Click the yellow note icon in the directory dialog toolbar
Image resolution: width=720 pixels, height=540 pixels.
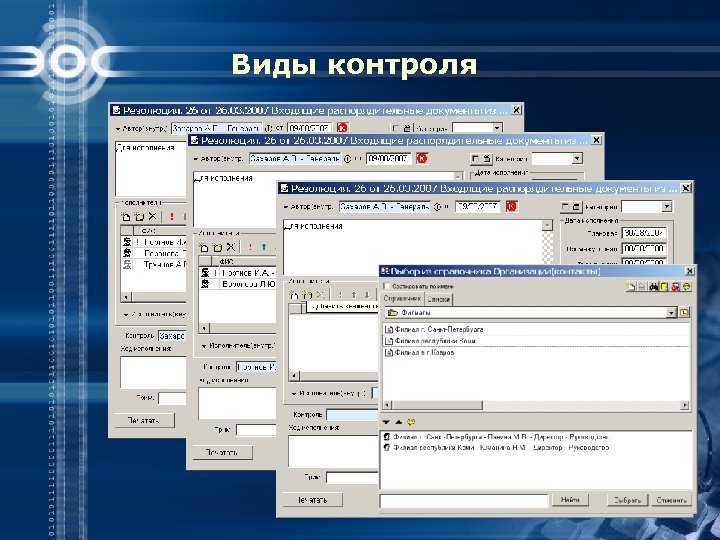point(664,287)
